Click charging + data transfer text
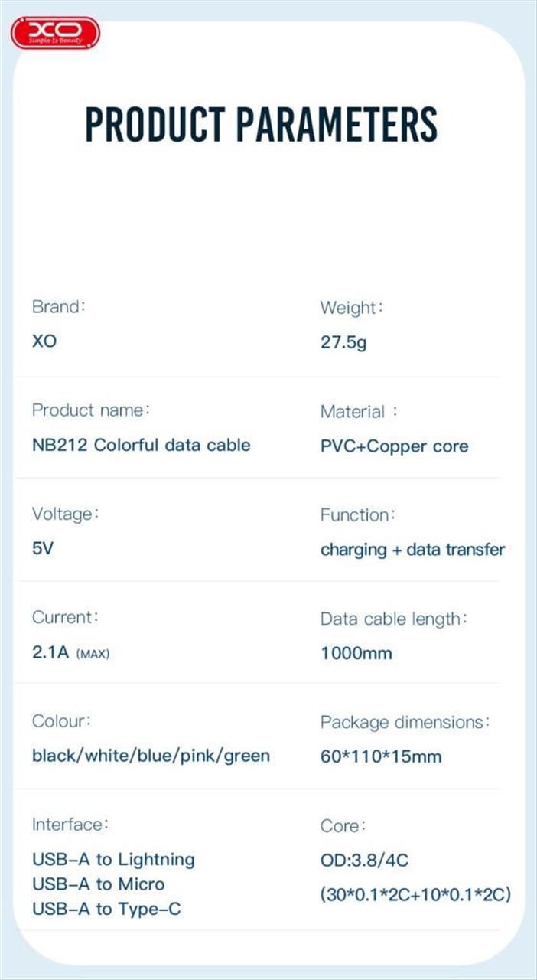The width and height of the screenshot is (537, 980). click(x=412, y=550)
